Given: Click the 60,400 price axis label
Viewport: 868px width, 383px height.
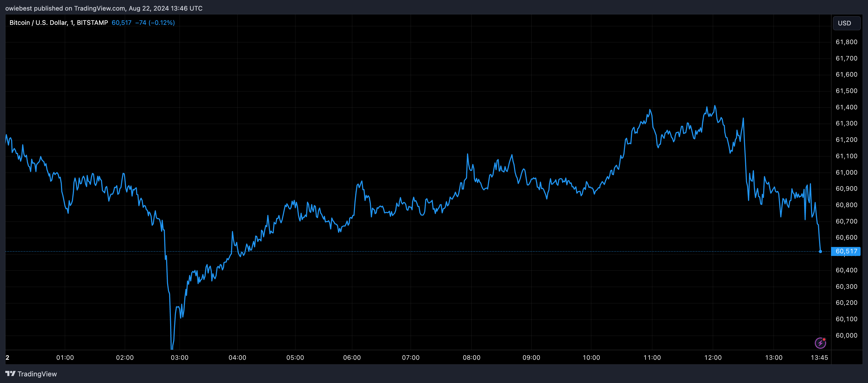Looking at the screenshot, I should (846, 270).
